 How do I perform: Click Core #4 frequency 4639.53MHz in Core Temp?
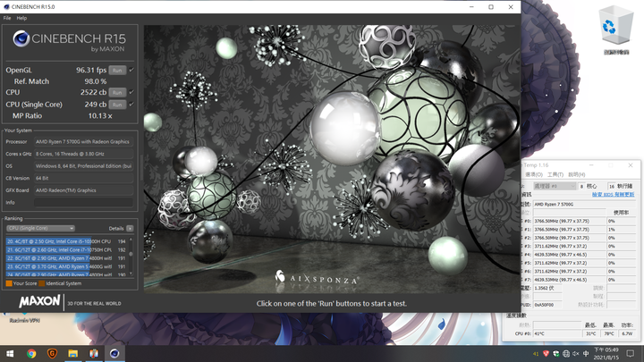[x=569, y=255]
